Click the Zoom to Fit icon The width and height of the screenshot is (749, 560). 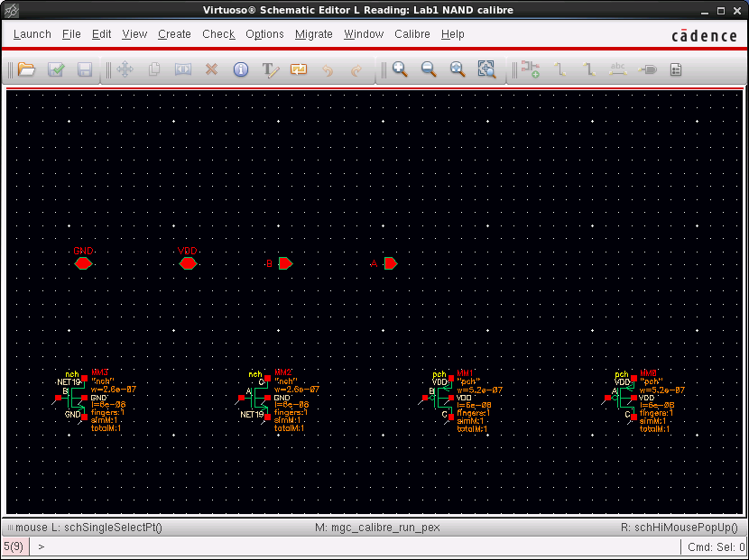click(x=458, y=69)
